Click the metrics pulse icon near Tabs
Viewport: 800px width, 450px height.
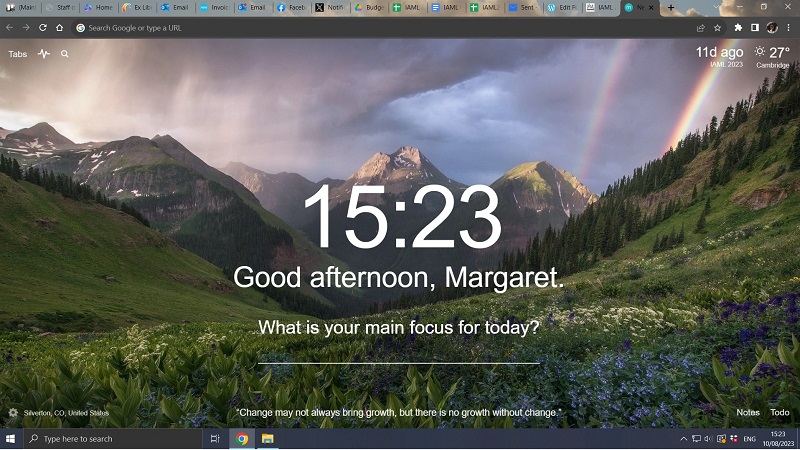[x=44, y=54]
